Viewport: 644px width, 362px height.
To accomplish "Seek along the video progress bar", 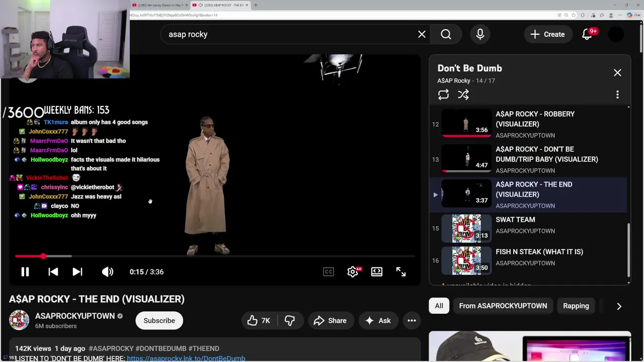I will pyautogui.click(x=215, y=256).
